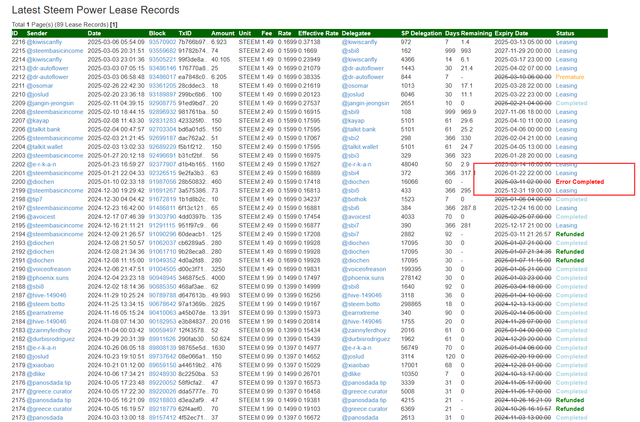
Task: Click the Latest Steem Power Lease Records heading
Action: tap(96, 10)
